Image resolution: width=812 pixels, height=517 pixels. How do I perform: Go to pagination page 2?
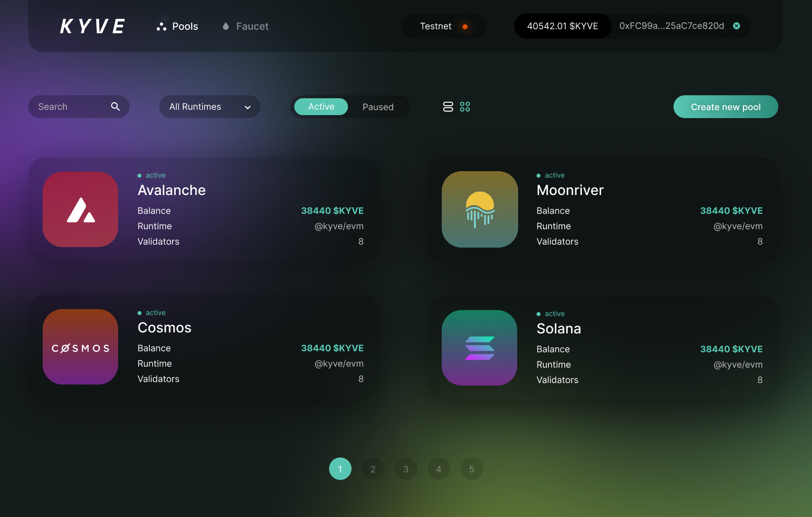(x=373, y=469)
